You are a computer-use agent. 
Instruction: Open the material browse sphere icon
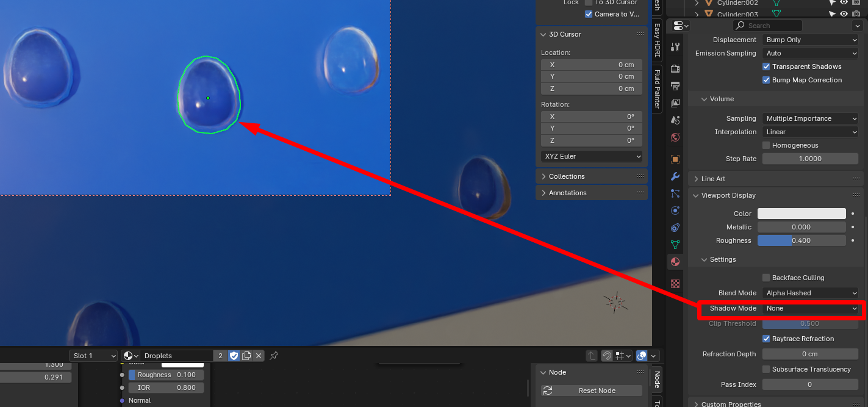click(131, 356)
